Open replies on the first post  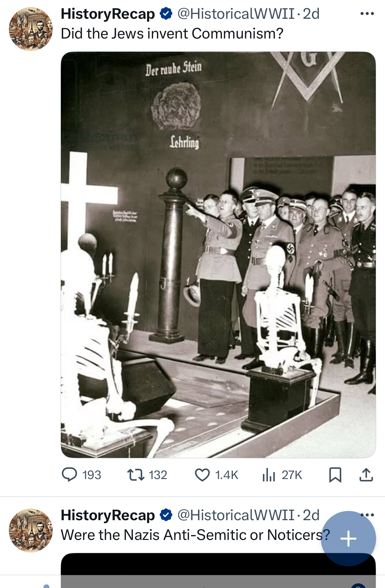(81, 475)
